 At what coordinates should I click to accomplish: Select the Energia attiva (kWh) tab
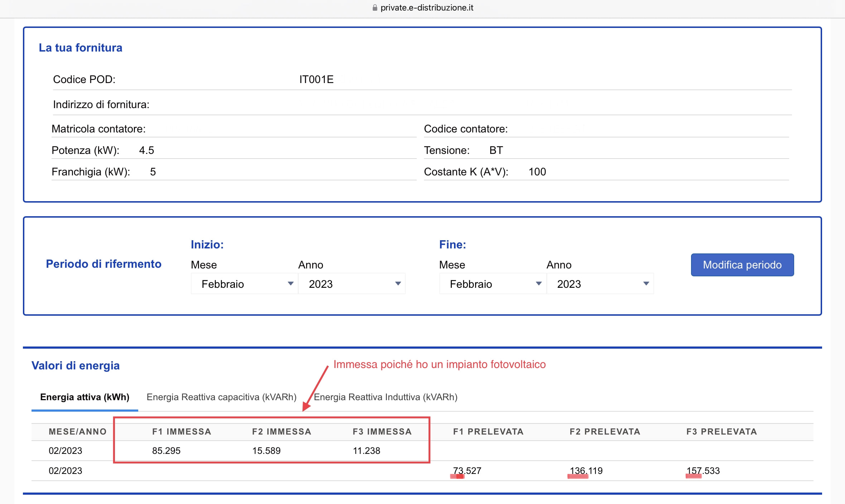point(84,397)
